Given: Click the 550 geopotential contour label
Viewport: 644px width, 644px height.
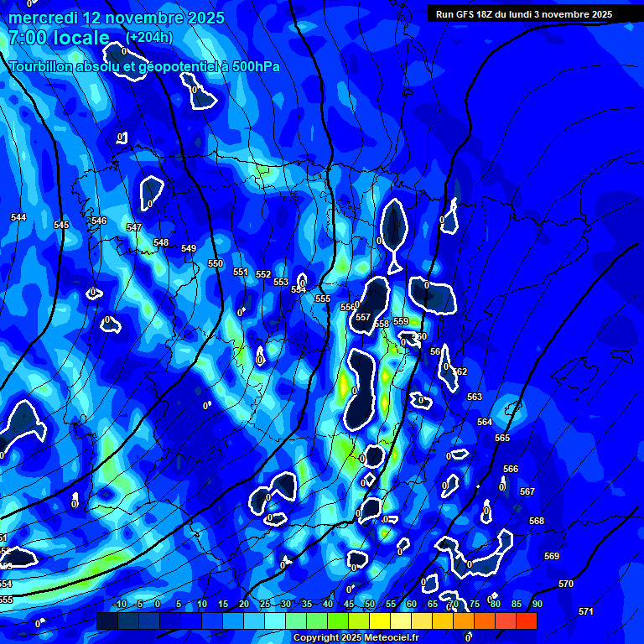Looking at the screenshot, I should tap(216, 263).
